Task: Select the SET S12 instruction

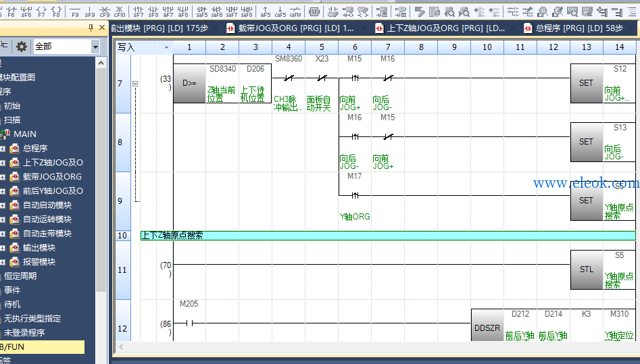Action: point(587,83)
